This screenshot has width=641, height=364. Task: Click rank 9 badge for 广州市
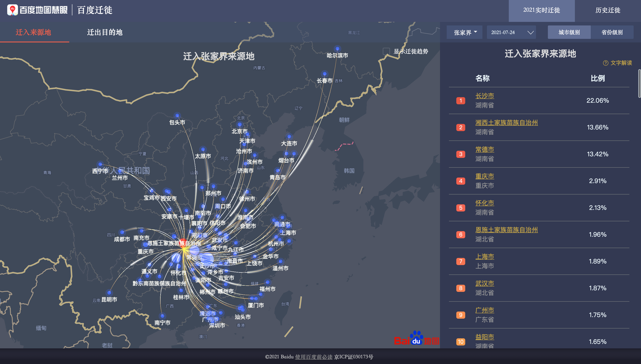tap(461, 315)
